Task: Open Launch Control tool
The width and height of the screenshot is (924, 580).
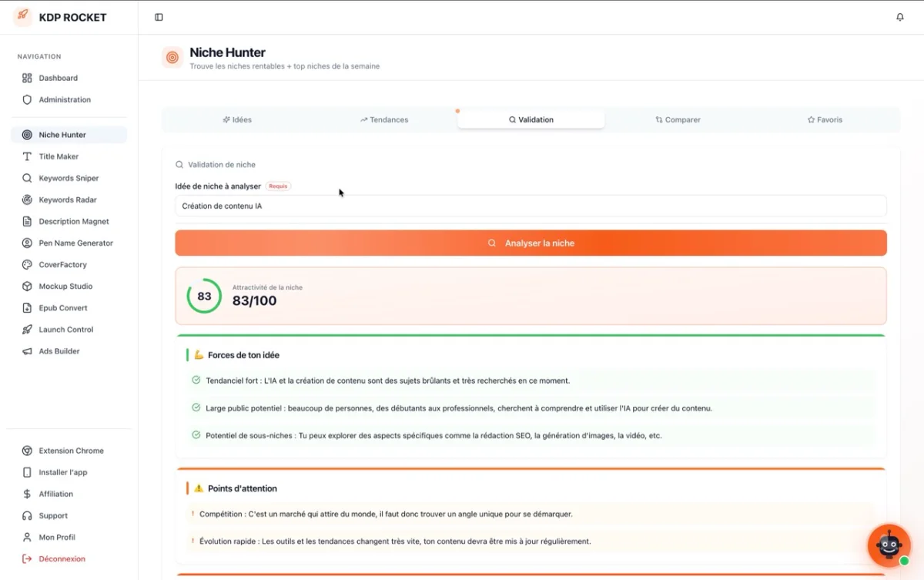Action: [x=69, y=329]
